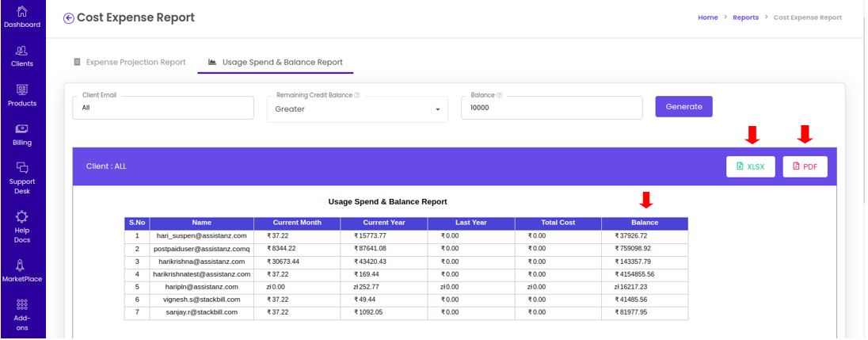Select hari_suspen@assistanz.com in the table
The width and height of the screenshot is (868, 340).
coord(201,236)
